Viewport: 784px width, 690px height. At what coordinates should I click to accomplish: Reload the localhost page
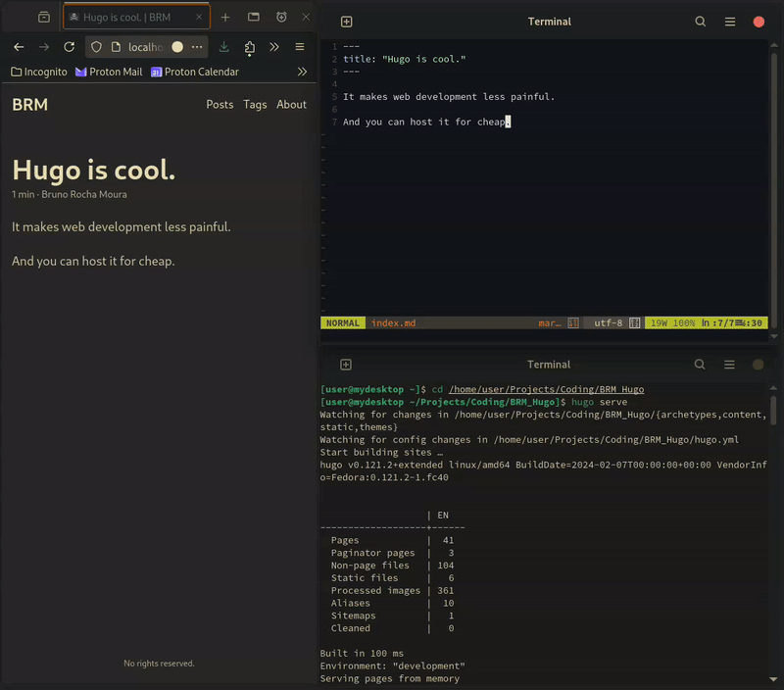pos(69,47)
